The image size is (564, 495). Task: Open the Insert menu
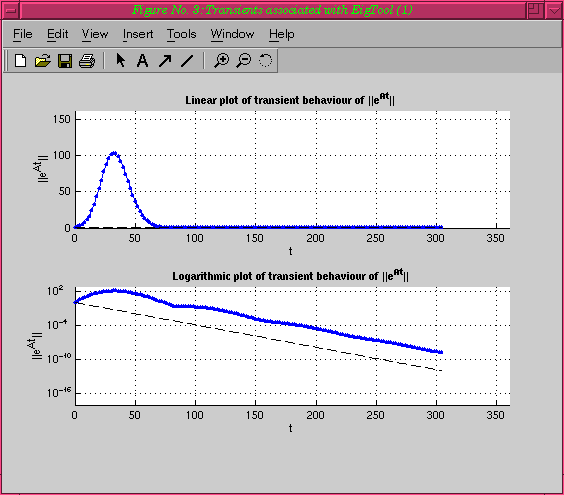(x=138, y=34)
